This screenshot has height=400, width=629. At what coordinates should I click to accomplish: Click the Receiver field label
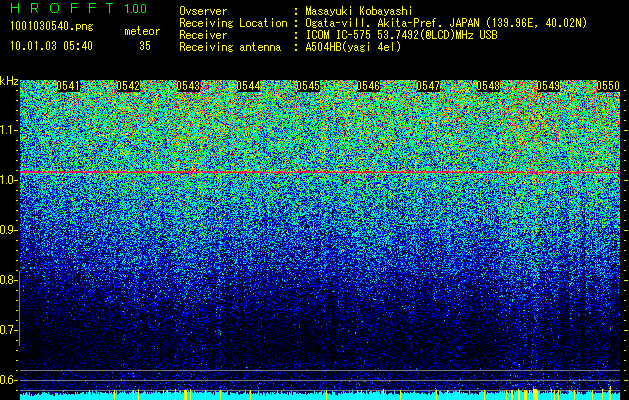(203, 35)
